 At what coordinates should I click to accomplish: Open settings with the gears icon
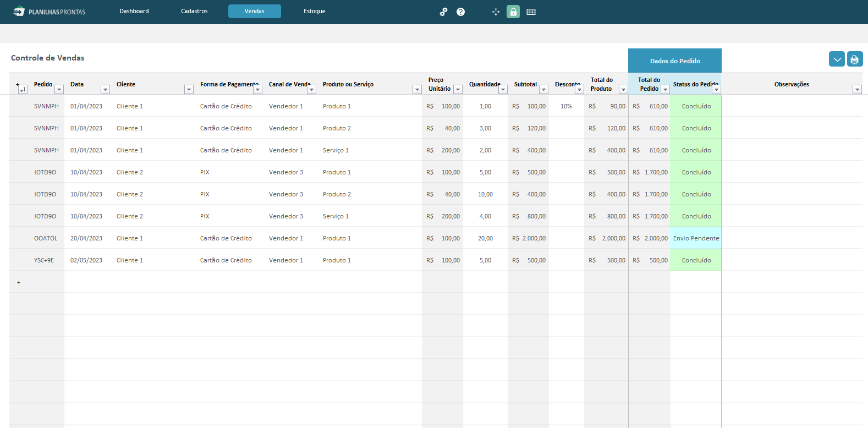[x=443, y=12]
